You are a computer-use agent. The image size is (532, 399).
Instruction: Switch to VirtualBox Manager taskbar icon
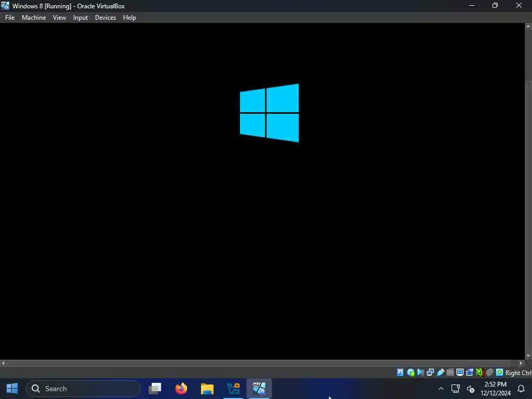click(x=233, y=389)
